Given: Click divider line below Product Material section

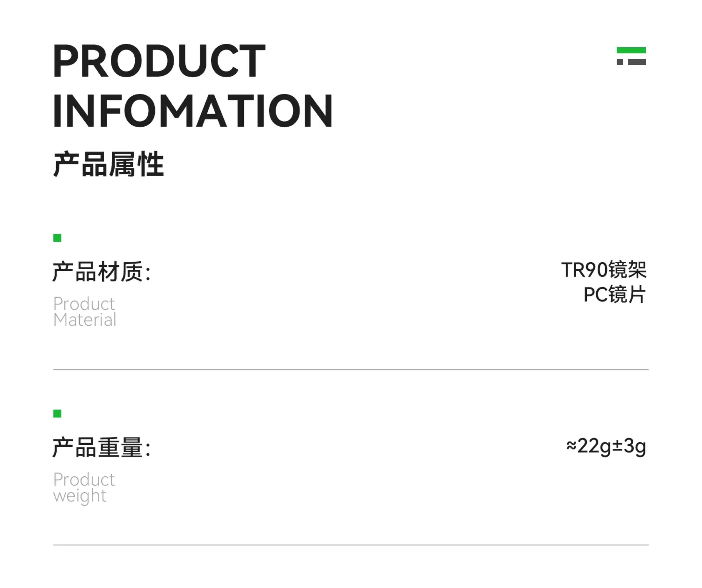Looking at the screenshot, I should coord(350,370).
